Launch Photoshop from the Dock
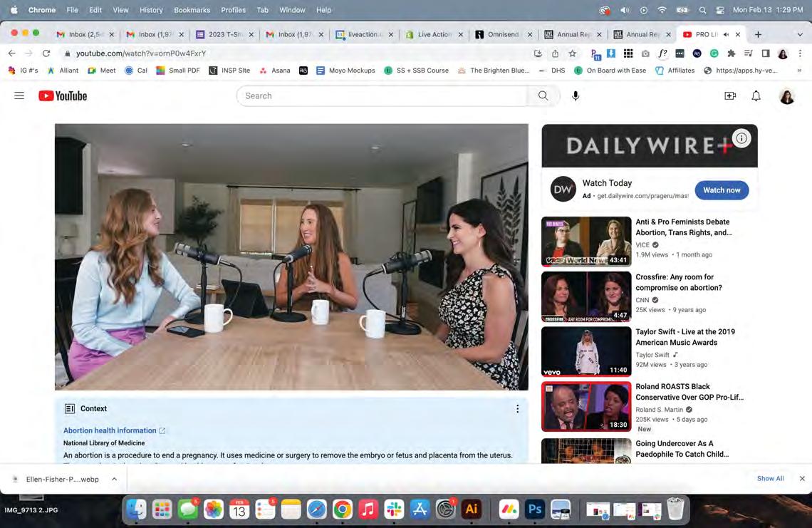The height and width of the screenshot is (528, 812). pos(534,509)
